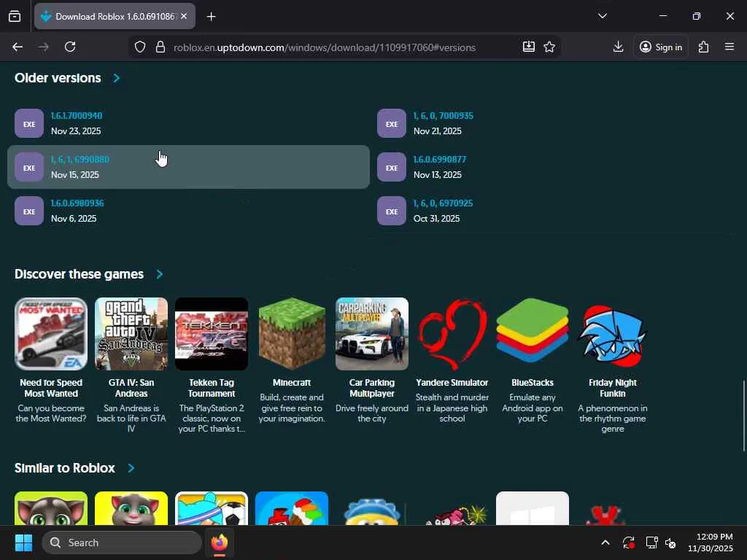Click the Discover these games heading
747x560 pixels.
pos(79,274)
